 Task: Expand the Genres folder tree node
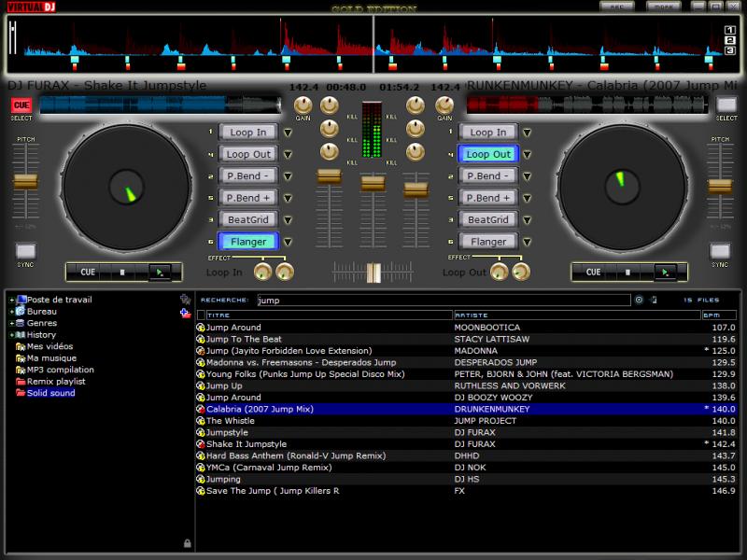pos(10,323)
